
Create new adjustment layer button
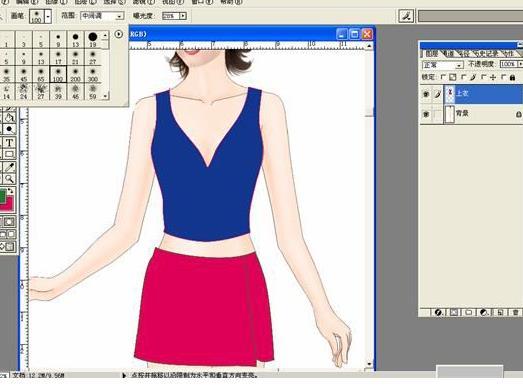pos(484,312)
